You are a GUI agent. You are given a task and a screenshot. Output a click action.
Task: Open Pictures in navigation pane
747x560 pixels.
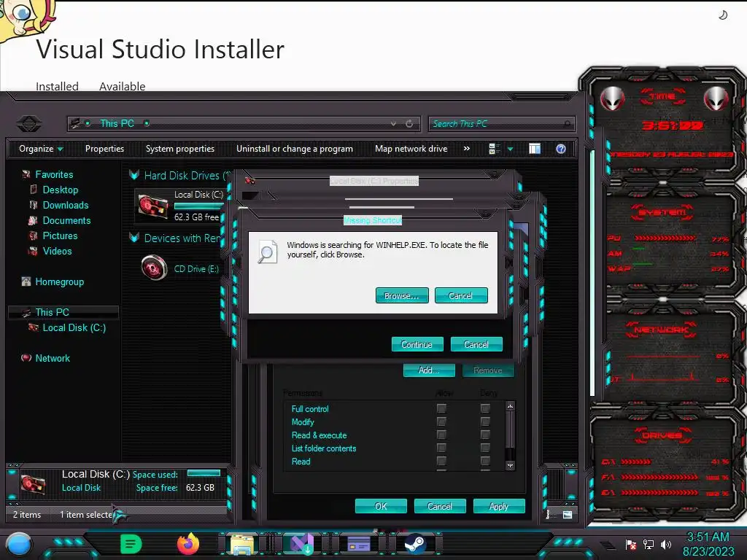click(60, 236)
